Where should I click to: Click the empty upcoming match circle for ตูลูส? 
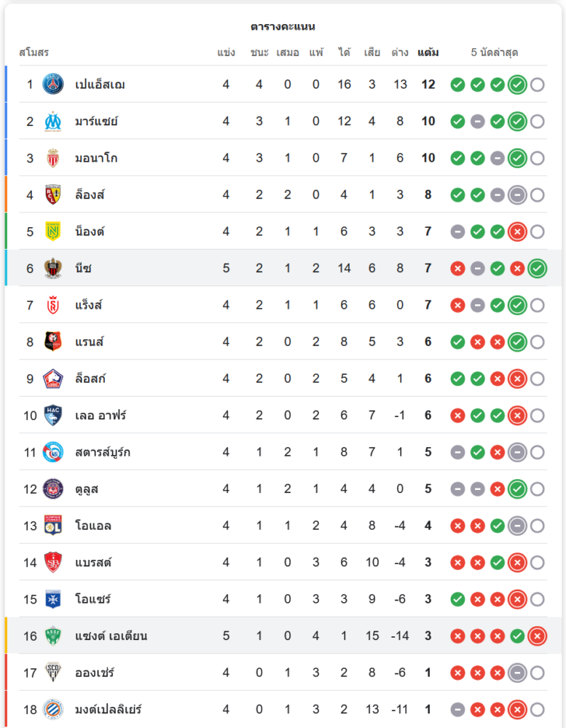coord(537,489)
